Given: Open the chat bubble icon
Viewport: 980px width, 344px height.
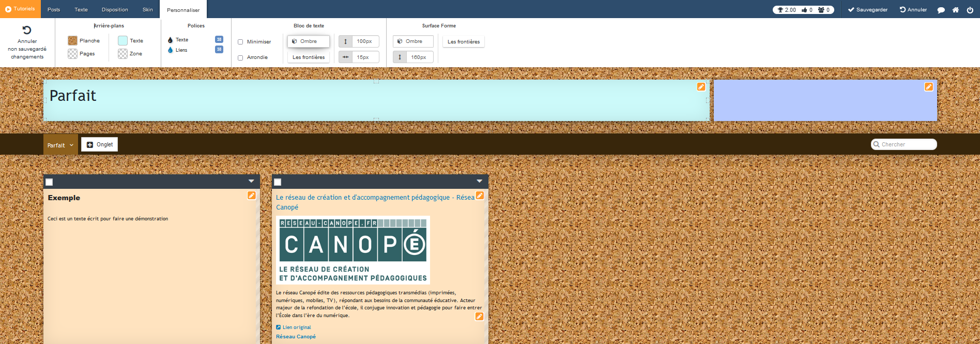Looking at the screenshot, I should pyautogui.click(x=941, y=10).
